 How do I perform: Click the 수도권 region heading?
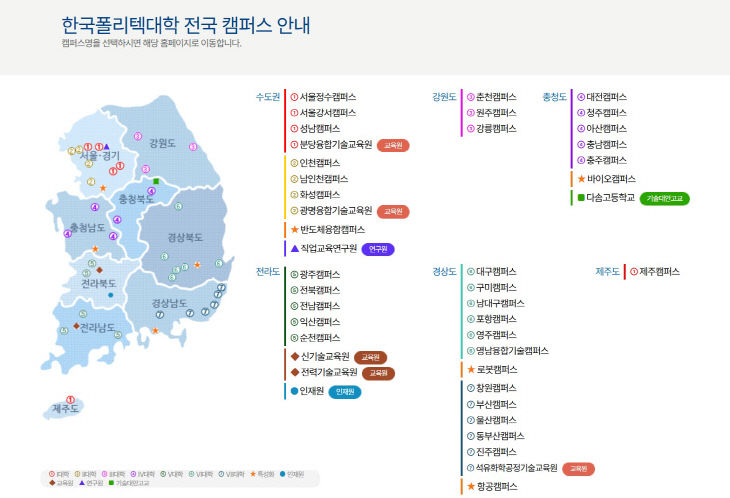(x=268, y=97)
